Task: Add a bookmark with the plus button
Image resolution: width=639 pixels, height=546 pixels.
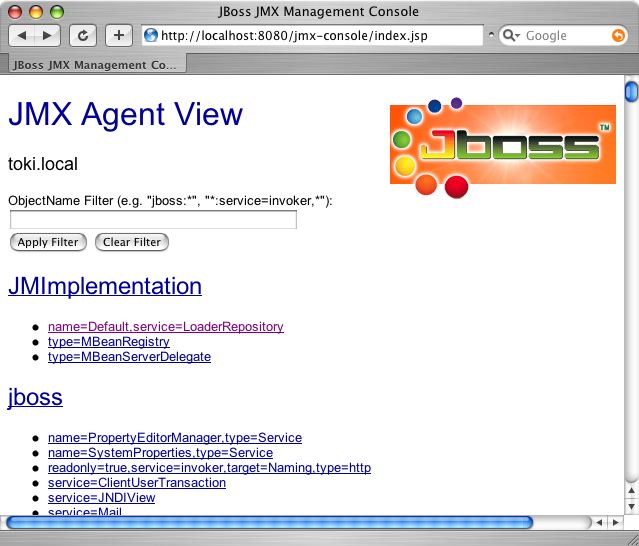Action: [x=119, y=36]
